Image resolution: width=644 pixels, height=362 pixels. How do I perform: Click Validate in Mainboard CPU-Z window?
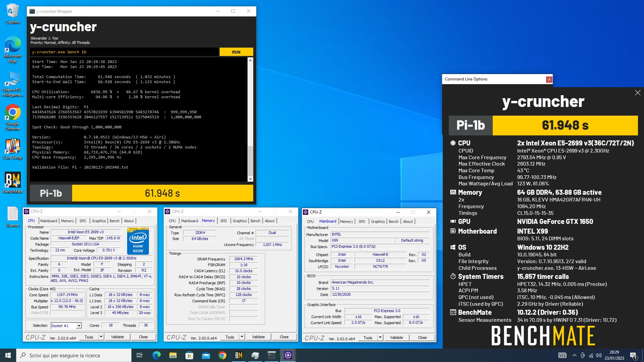pos(396,338)
